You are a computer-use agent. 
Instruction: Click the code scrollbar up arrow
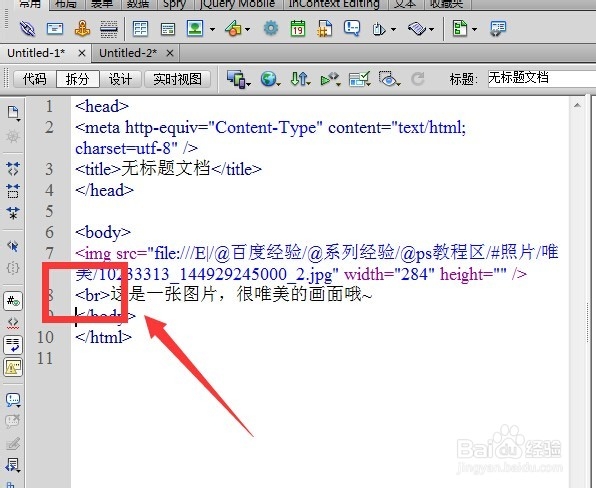tap(577, 105)
